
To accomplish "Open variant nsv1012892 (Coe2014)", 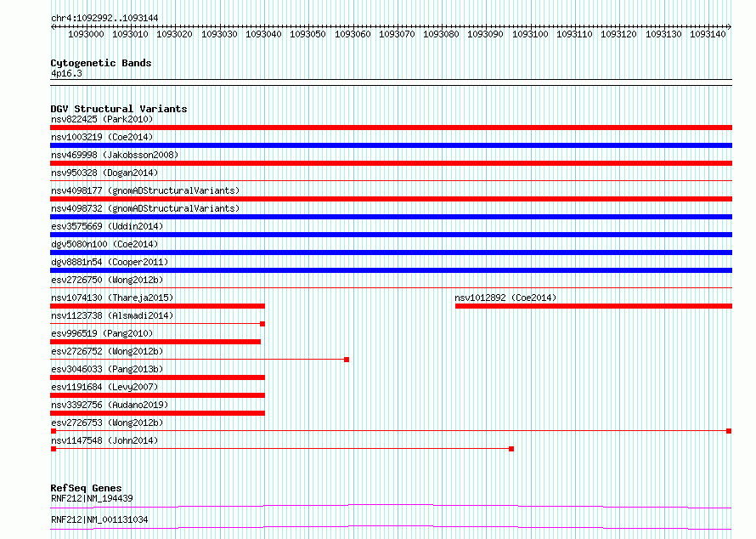I will click(x=505, y=298).
